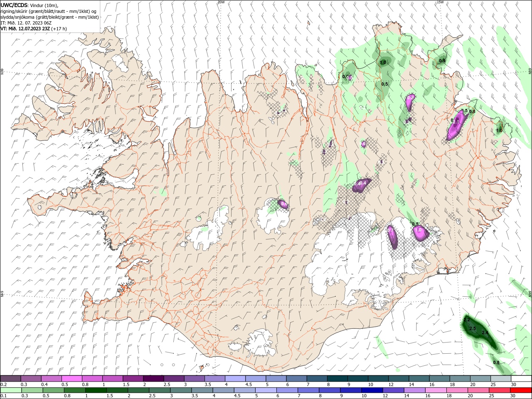Screen dimensions: 532x399
Task: Select the rain scale swatch between 0.5 and 0.8
Action: point(53,391)
